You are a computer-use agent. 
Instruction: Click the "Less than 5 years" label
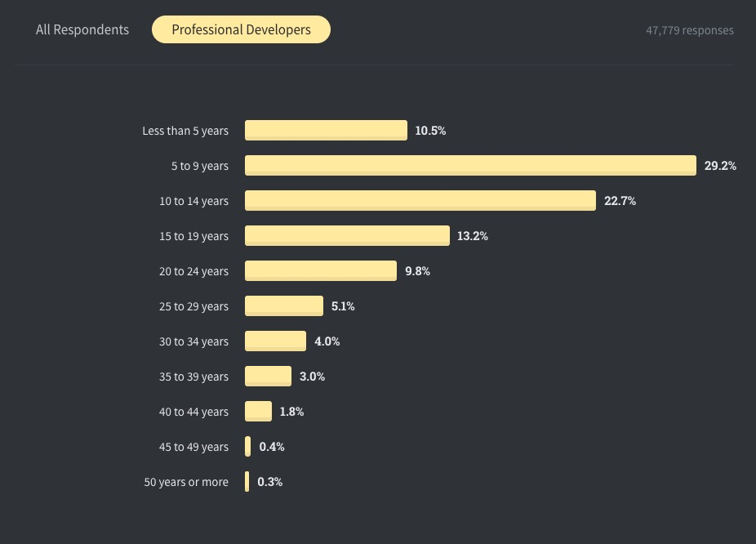point(185,131)
